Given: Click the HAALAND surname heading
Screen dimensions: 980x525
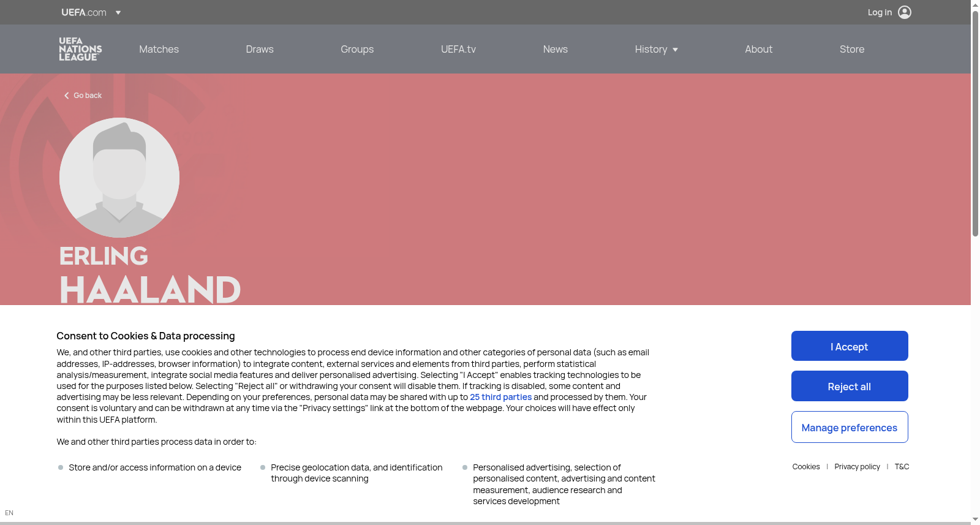Looking at the screenshot, I should (150, 290).
